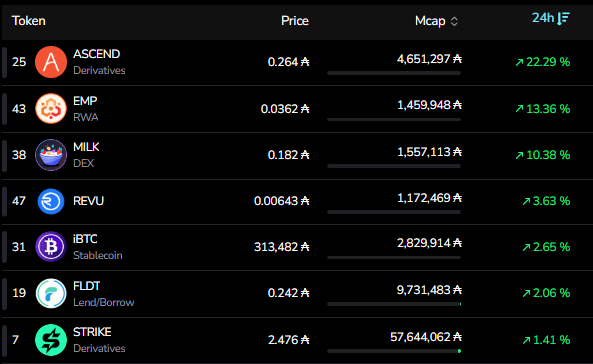Click rank number 43
The height and width of the screenshot is (364, 593).
pos(19,109)
